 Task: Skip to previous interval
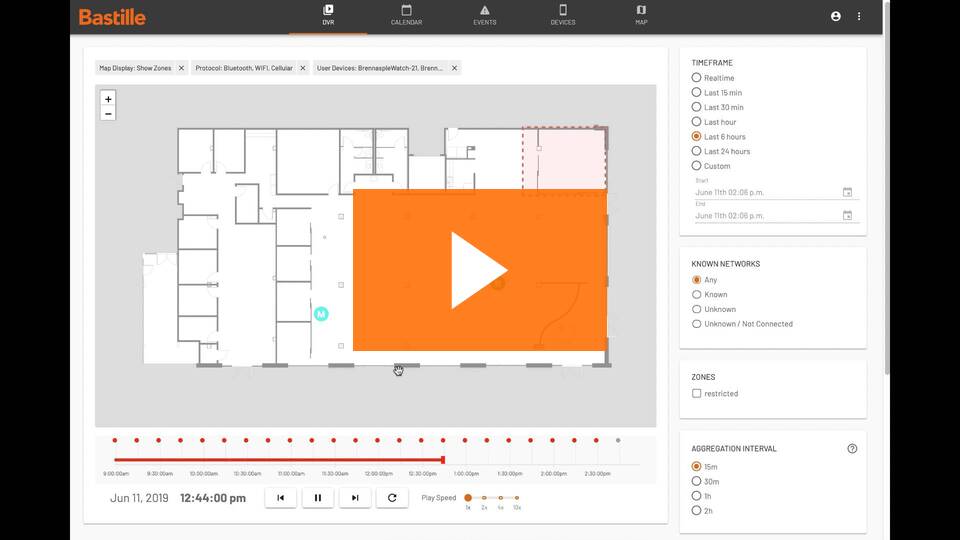pyautogui.click(x=280, y=498)
